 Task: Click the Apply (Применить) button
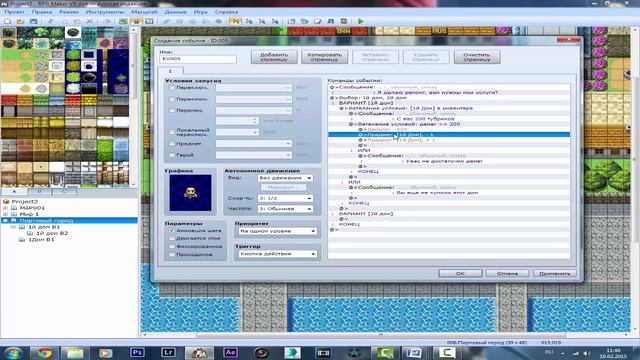tap(555, 273)
